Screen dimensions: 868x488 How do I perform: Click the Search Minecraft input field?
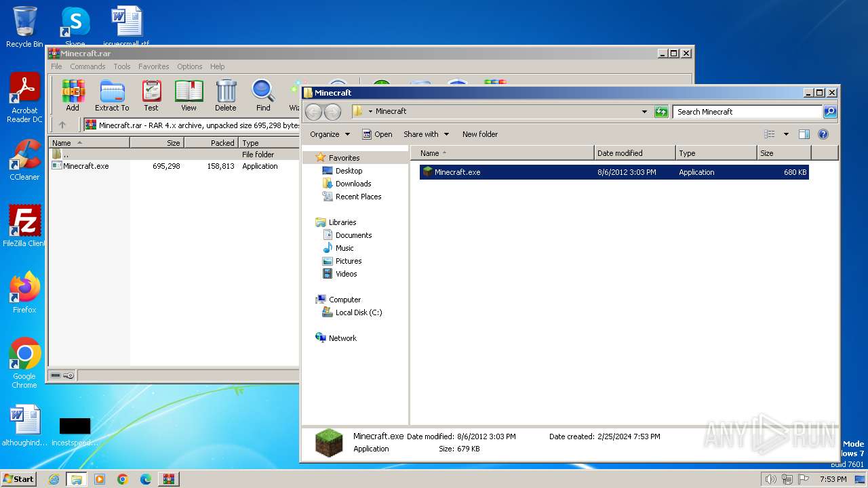click(x=747, y=112)
